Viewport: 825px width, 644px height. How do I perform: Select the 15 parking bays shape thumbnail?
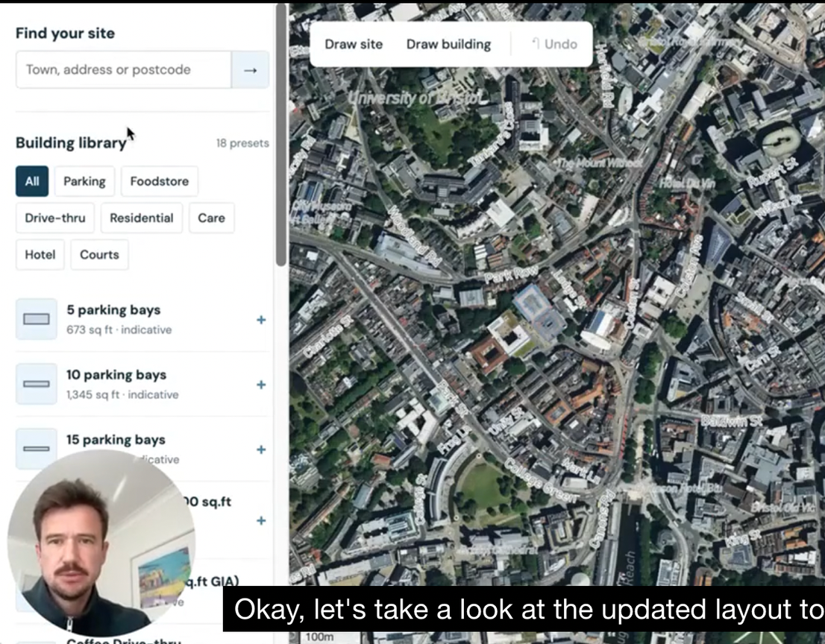point(37,449)
